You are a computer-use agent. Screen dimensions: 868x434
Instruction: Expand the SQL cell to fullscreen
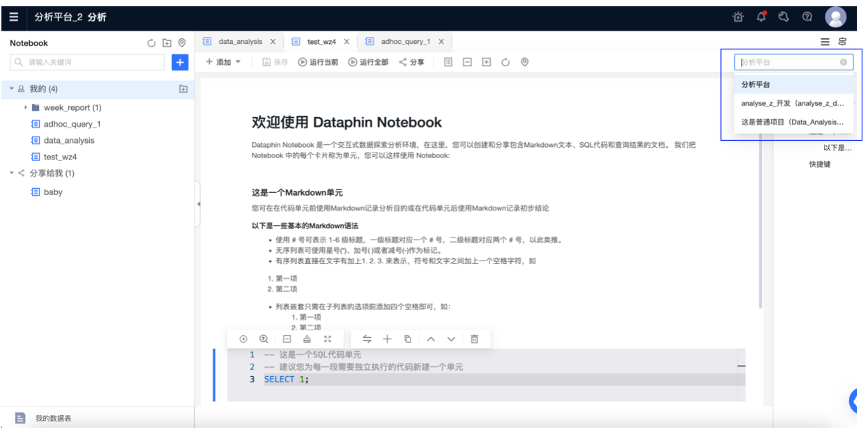click(x=328, y=339)
